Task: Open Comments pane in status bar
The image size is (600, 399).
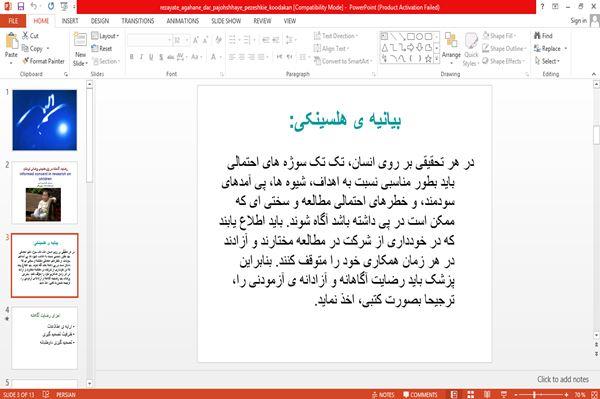Action: pyautogui.click(x=420, y=395)
